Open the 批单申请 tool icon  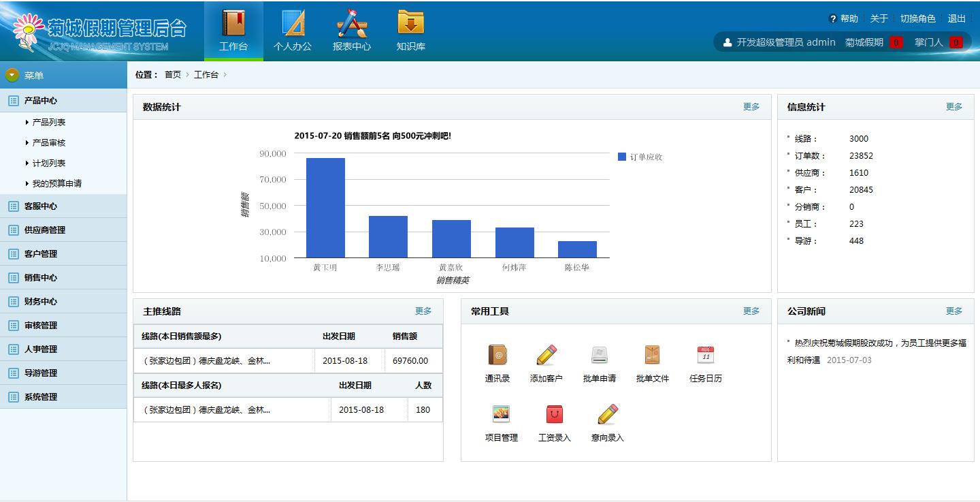pos(599,356)
